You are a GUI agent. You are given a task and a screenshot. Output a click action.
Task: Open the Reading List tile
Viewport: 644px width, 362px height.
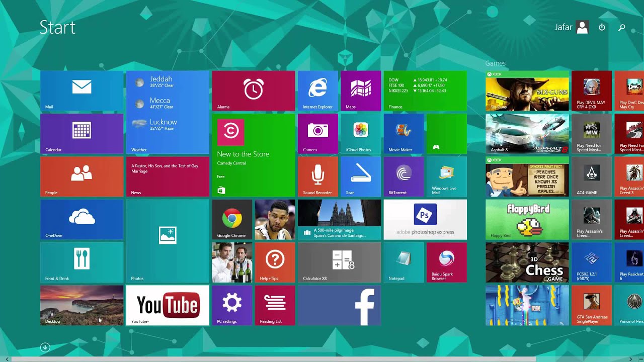[275, 305]
